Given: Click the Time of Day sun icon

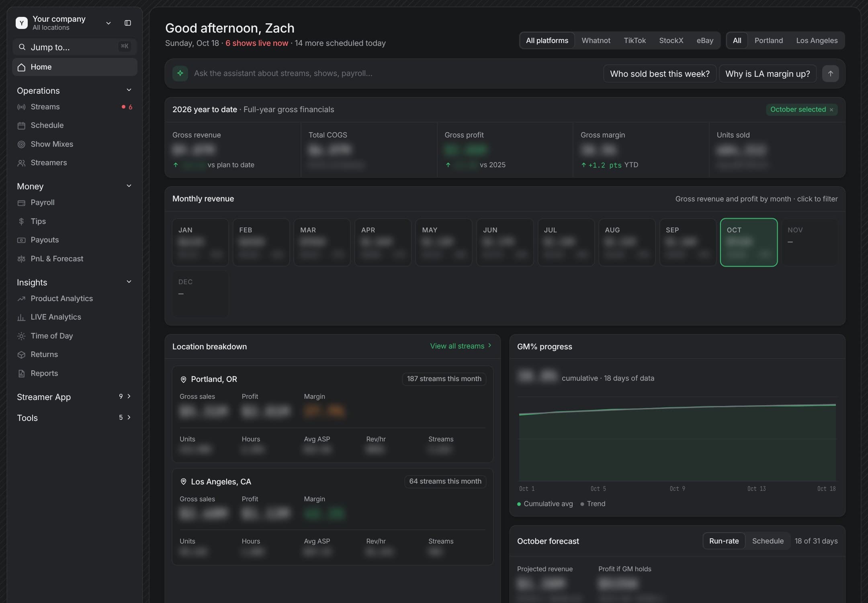Looking at the screenshot, I should pos(21,336).
